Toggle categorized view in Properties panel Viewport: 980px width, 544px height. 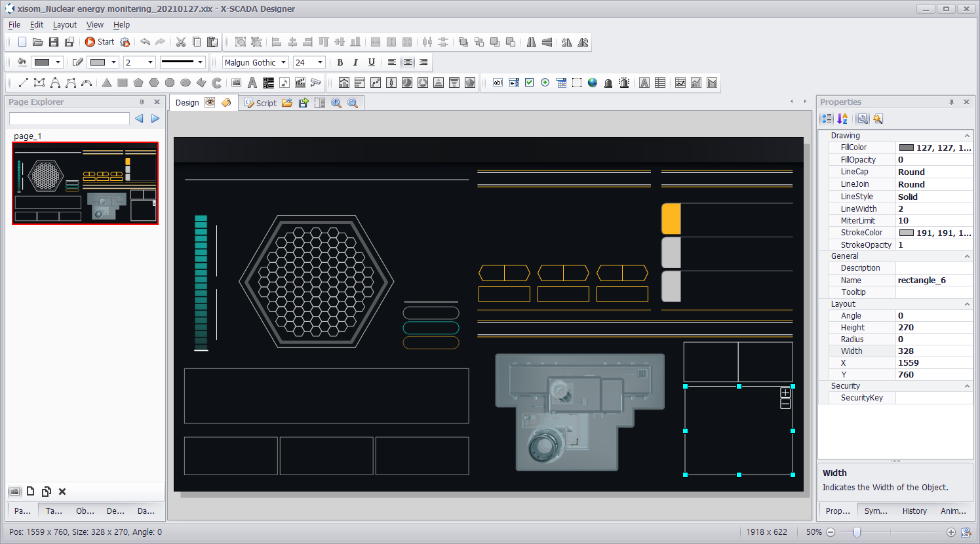[x=827, y=119]
